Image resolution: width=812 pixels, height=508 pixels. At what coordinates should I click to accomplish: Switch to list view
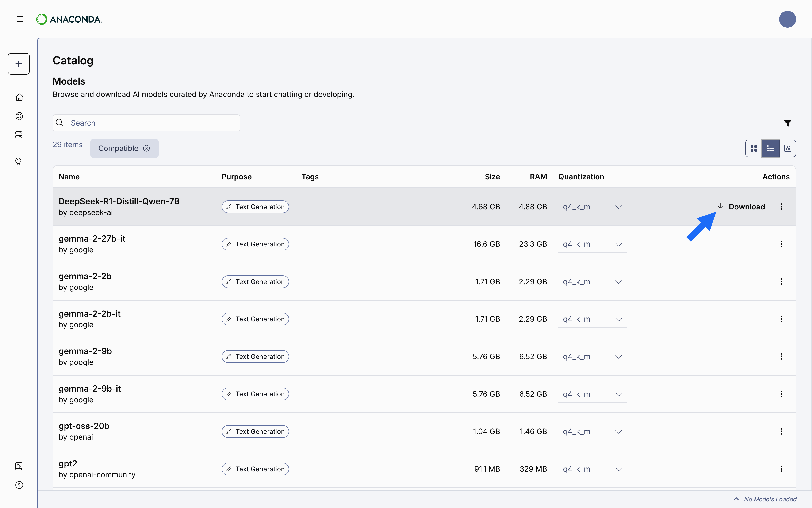click(771, 149)
